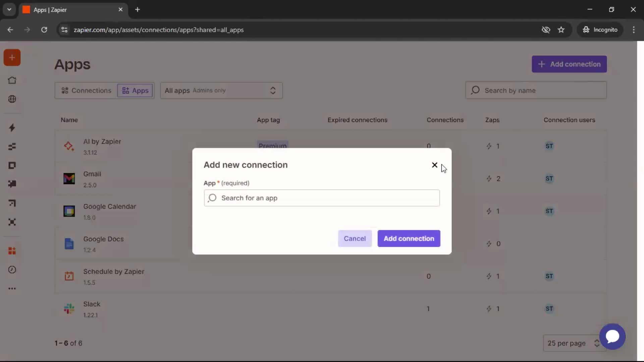This screenshot has width=644, height=362.
Task: Click the Search for an app field
Action: pos(322,198)
